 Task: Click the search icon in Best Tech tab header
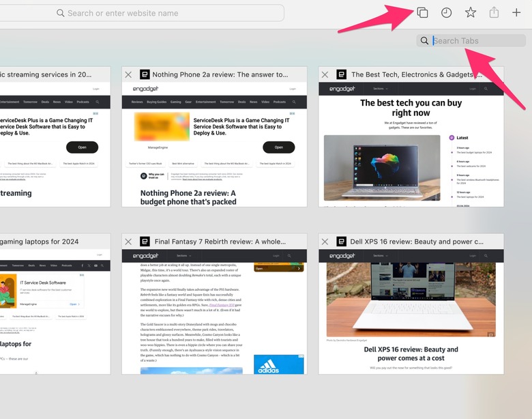click(x=486, y=89)
